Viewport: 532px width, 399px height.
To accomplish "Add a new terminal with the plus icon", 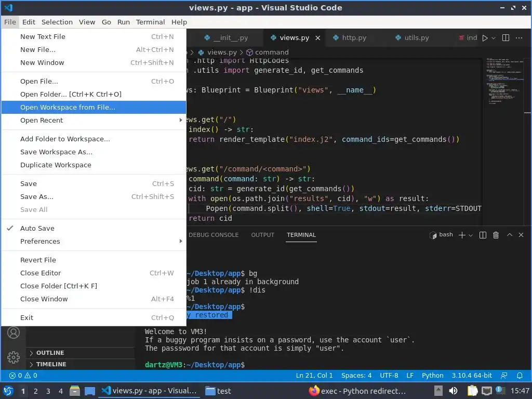I will (461, 235).
